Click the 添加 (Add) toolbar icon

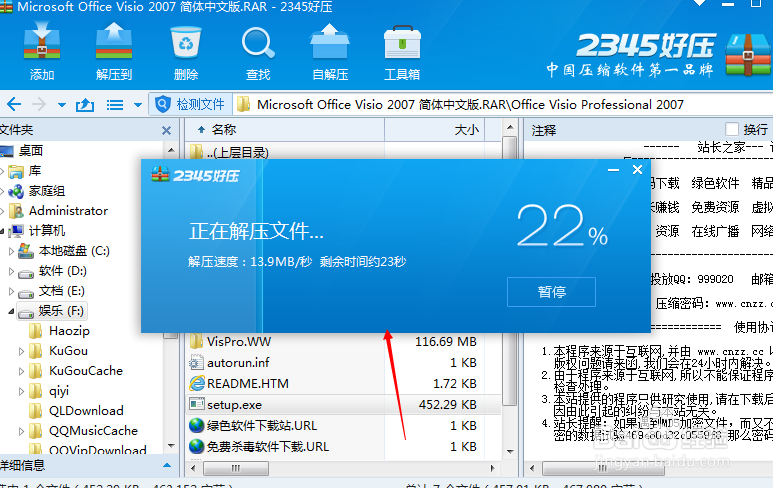click(42, 43)
